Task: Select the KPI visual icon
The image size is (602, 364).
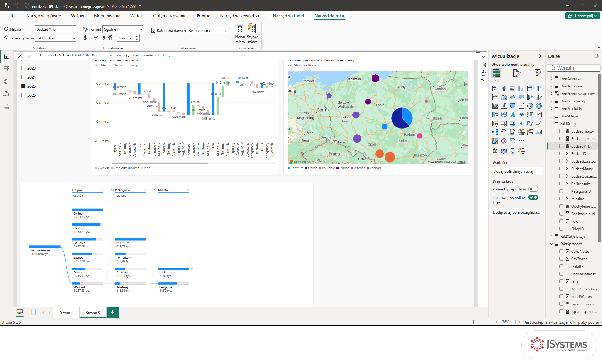Action: pos(539,115)
